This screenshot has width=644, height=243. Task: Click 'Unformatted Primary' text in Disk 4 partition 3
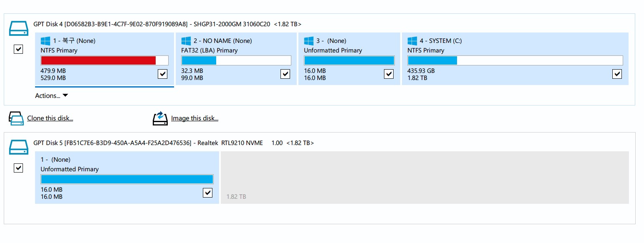tap(333, 50)
